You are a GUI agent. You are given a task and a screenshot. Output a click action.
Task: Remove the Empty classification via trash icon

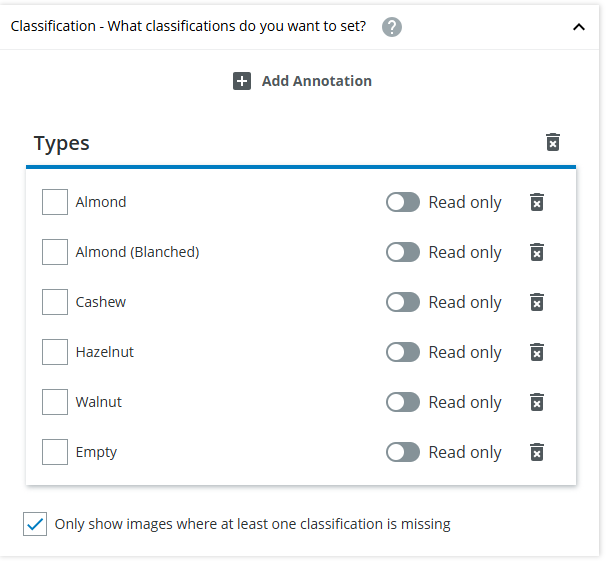(x=537, y=452)
